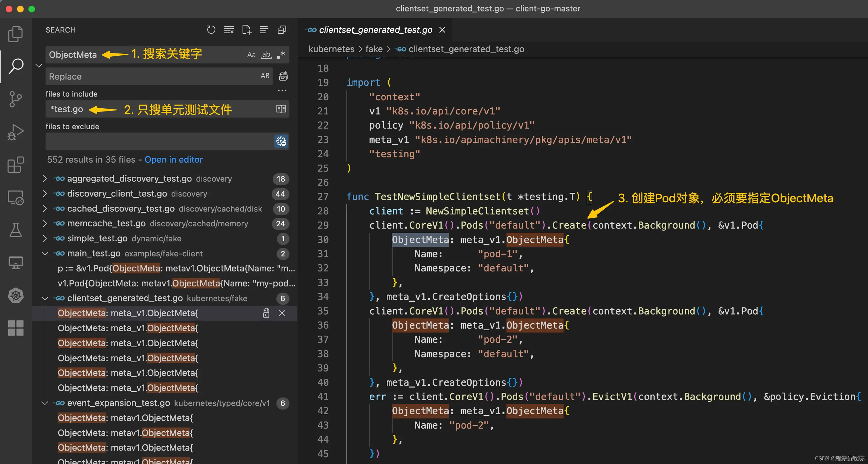Collapse main_test.go results
This screenshot has height=464, width=868.
point(44,254)
